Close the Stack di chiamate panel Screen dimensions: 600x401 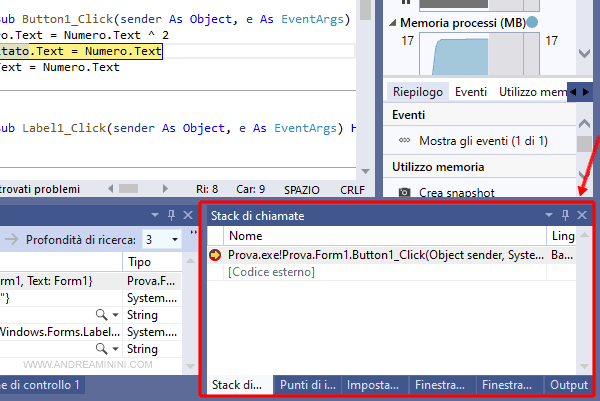pos(582,215)
